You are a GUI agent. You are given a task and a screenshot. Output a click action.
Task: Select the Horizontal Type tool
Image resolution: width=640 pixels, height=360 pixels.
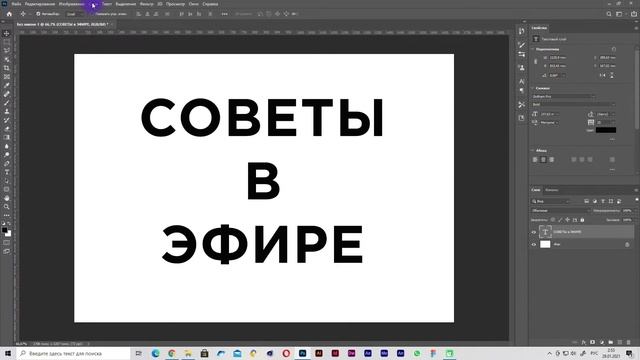[7, 172]
